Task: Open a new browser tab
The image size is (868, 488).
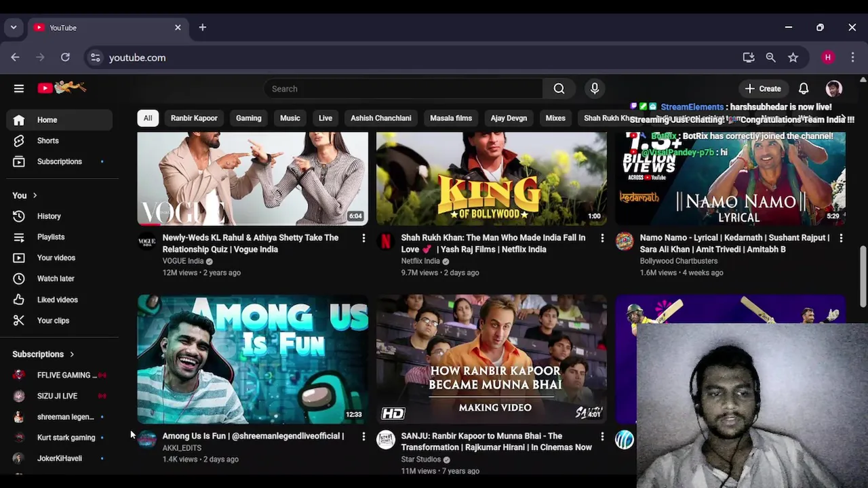Action: [202, 28]
